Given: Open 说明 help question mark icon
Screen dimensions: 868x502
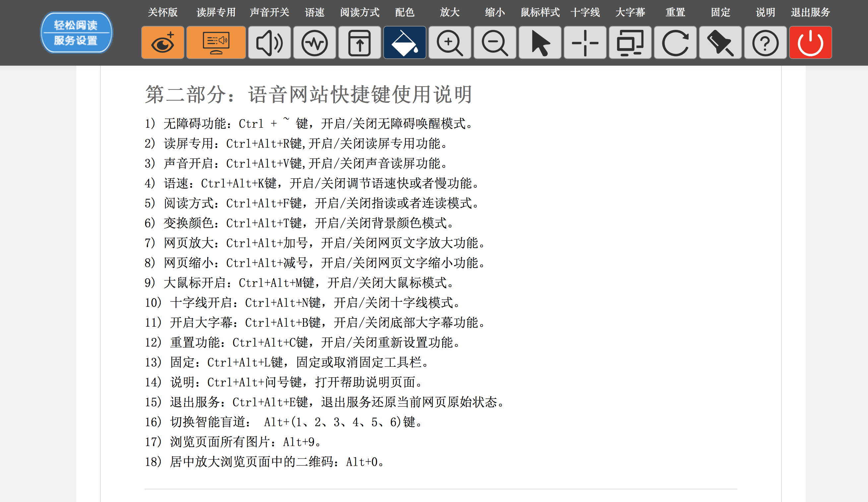Looking at the screenshot, I should point(766,43).
